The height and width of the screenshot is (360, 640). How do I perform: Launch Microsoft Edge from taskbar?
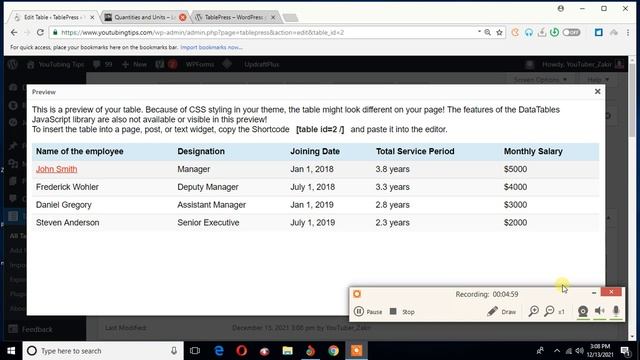point(219,351)
